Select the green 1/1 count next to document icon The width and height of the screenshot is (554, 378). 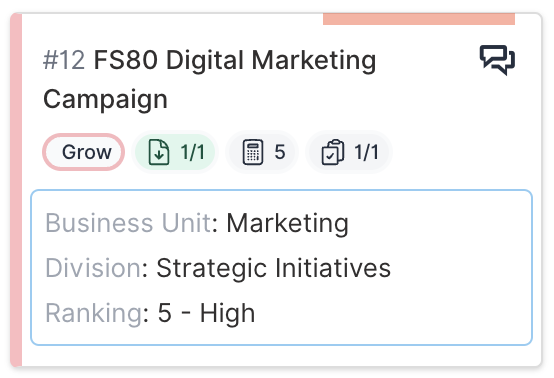[x=193, y=152]
